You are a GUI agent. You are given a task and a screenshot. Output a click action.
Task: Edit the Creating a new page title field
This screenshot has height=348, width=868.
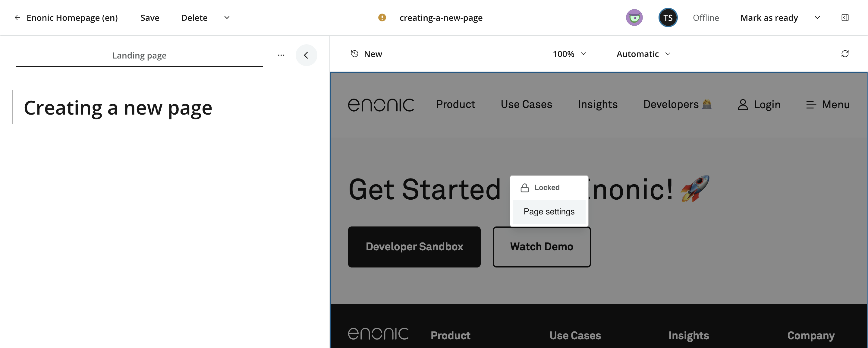tap(118, 108)
